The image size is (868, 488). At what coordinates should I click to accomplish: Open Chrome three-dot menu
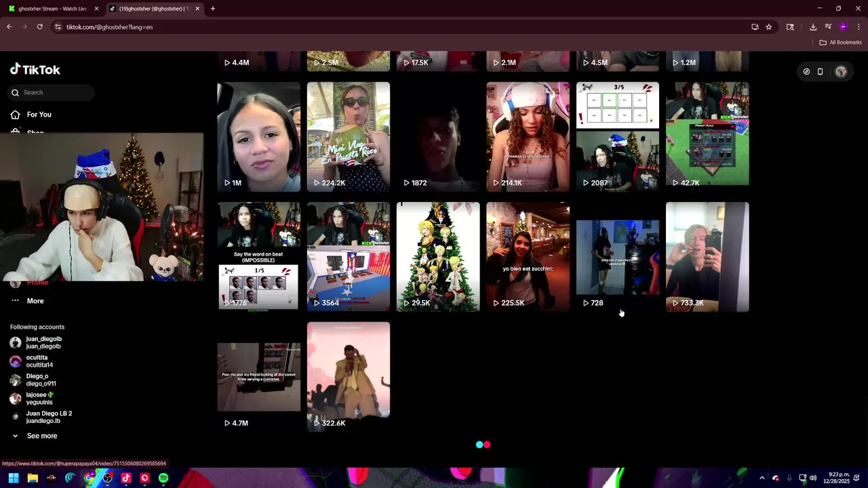pyautogui.click(x=859, y=27)
